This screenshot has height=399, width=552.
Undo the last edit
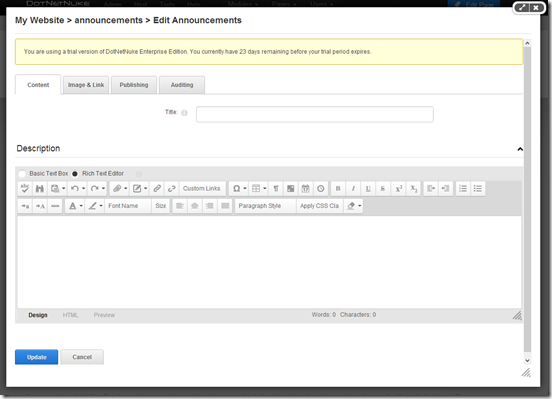pyautogui.click(x=75, y=188)
